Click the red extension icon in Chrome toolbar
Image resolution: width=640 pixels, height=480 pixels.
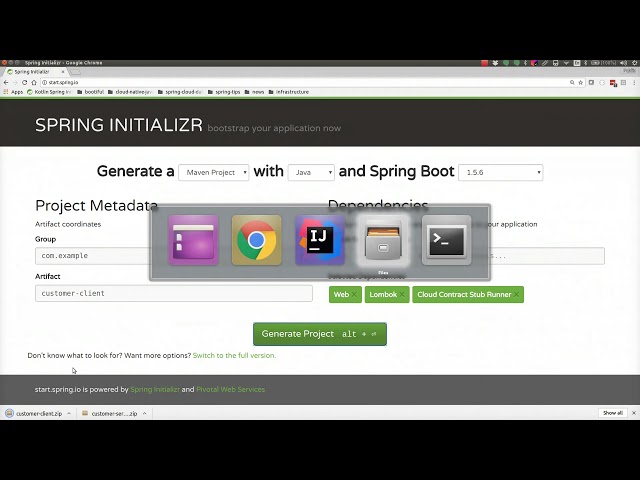tap(613, 83)
